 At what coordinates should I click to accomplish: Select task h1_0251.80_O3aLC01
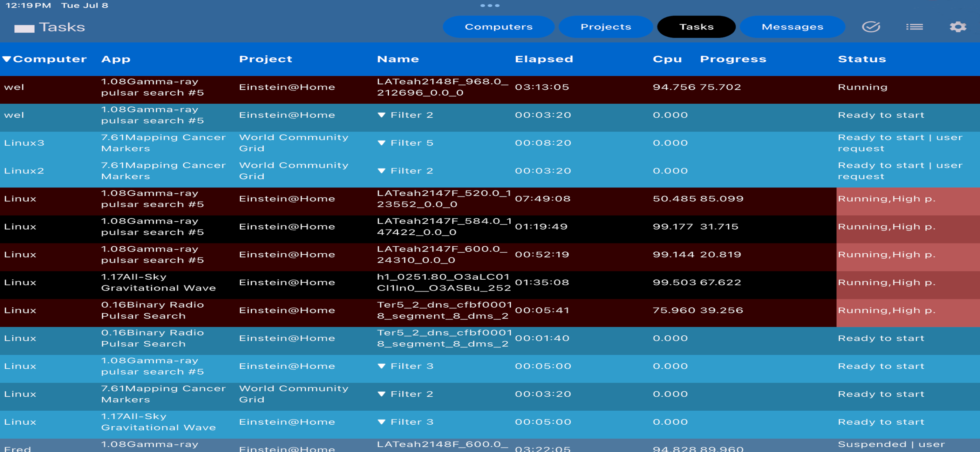coord(444,282)
